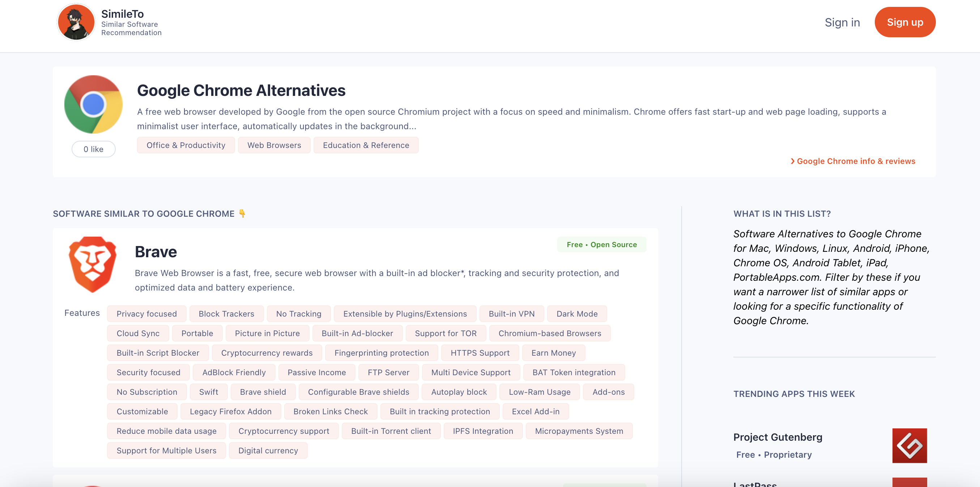Choose the Swift feature tag
Image resolution: width=980 pixels, height=487 pixels.
click(x=209, y=392)
